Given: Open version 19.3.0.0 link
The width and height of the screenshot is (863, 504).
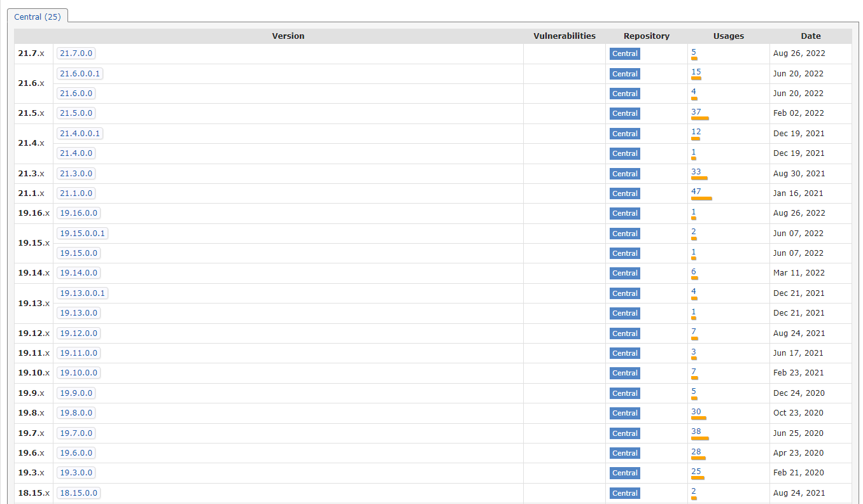Looking at the screenshot, I should (76, 473).
